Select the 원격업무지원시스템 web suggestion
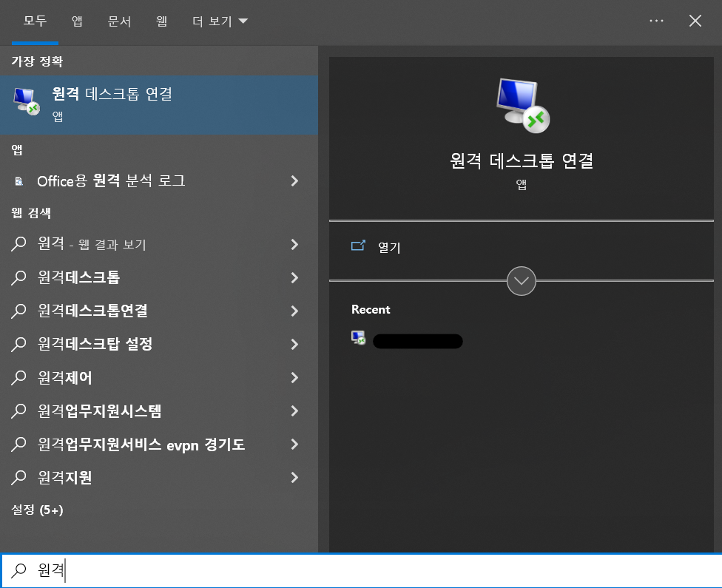 (159, 410)
